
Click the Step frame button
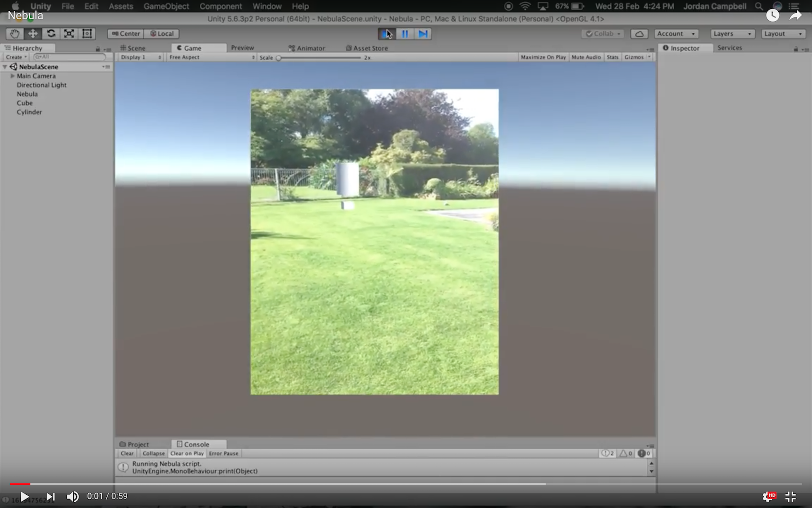click(x=423, y=34)
